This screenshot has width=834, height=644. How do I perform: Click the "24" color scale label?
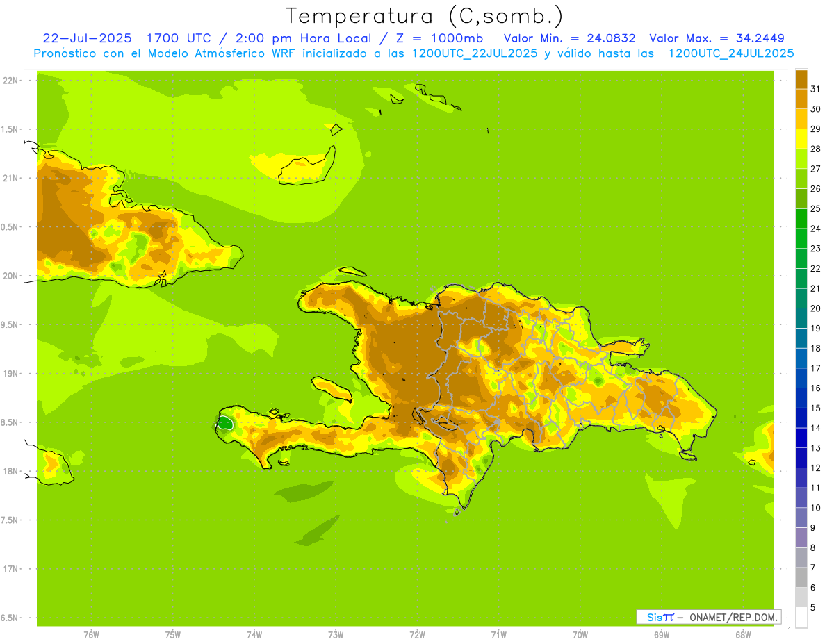[x=815, y=229]
